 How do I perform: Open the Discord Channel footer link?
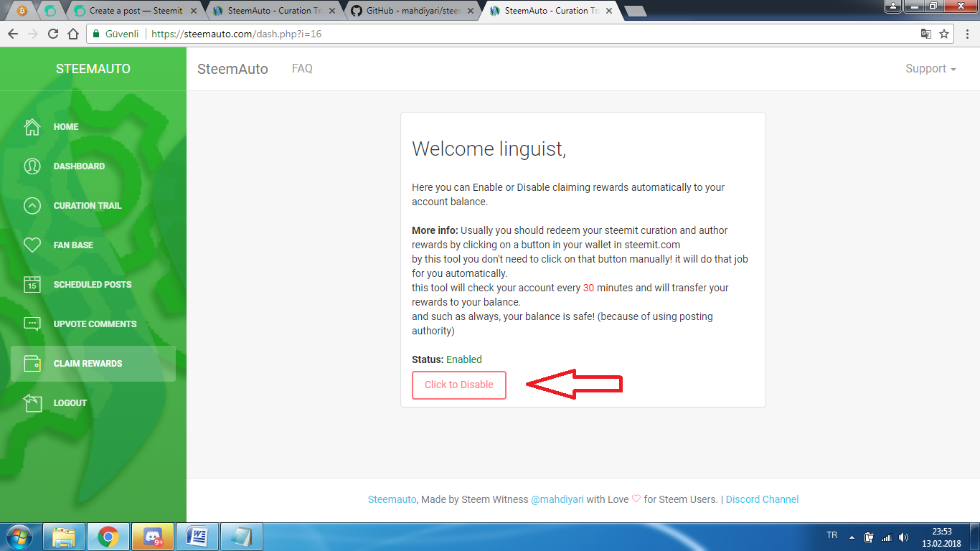762,499
